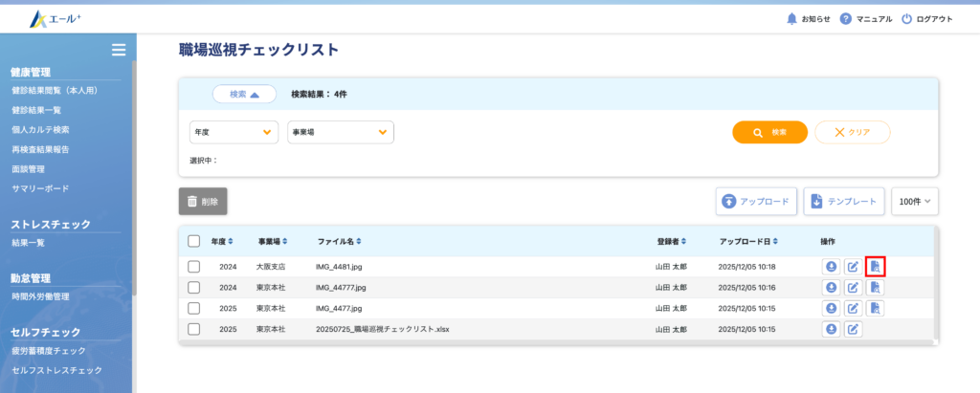Preview the IMG_4477.jpg file

(x=875, y=308)
